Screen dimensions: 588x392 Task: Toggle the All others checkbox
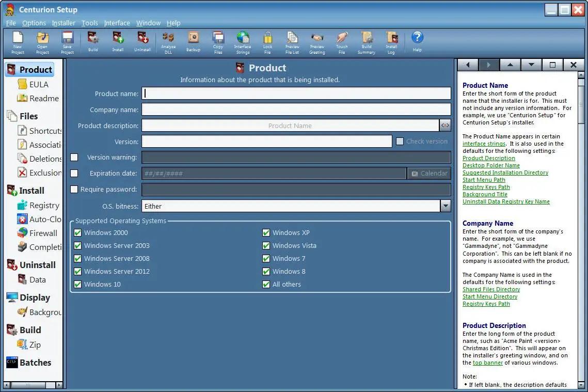pyautogui.click(x=266, y=285)
